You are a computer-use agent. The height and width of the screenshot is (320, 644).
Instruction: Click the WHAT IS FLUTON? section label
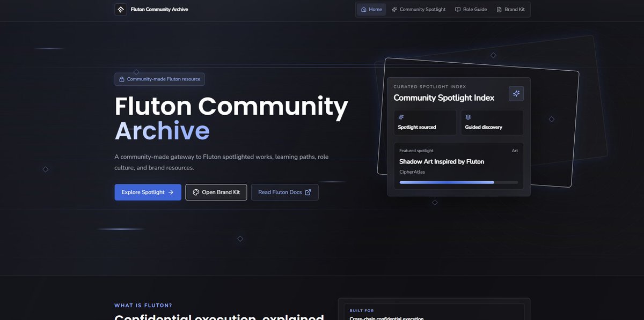point(143,306)
